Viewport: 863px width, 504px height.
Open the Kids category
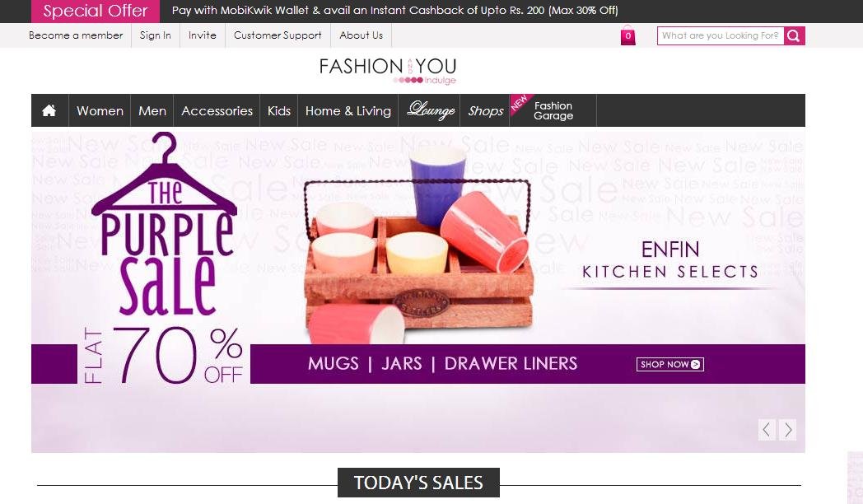[278, 110]
